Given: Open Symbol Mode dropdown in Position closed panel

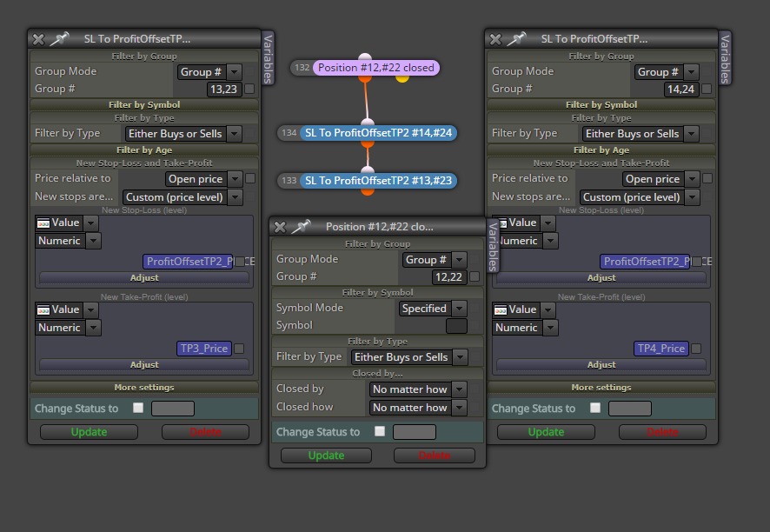Looking at the screenshot, I should [x=459, y=309].
